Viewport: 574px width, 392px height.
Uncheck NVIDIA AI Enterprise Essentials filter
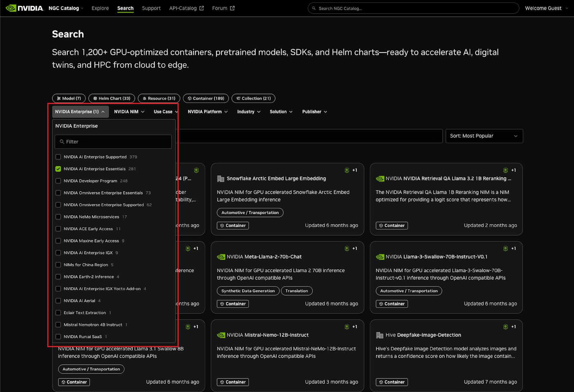click(x=58, y=169)
